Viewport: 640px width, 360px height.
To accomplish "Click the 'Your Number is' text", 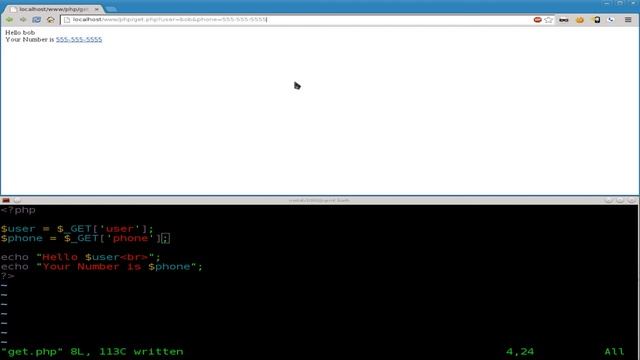I will (x=30, y=40).
